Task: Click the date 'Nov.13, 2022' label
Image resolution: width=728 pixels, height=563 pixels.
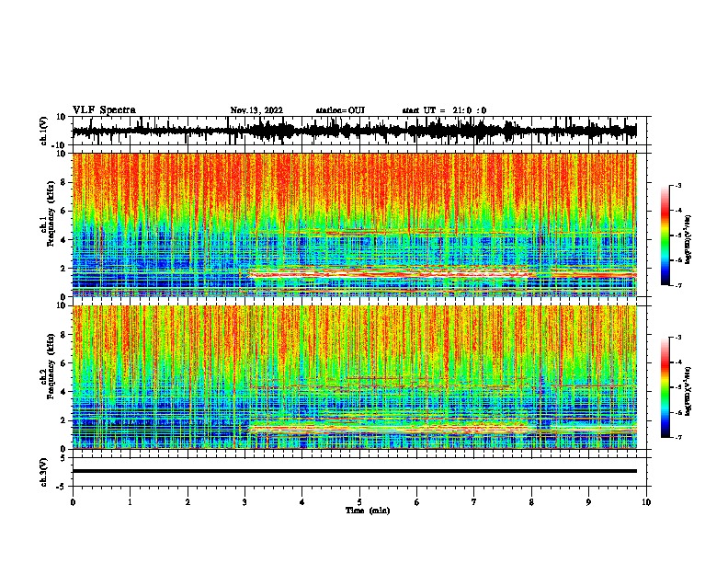Action: point(256,110)
